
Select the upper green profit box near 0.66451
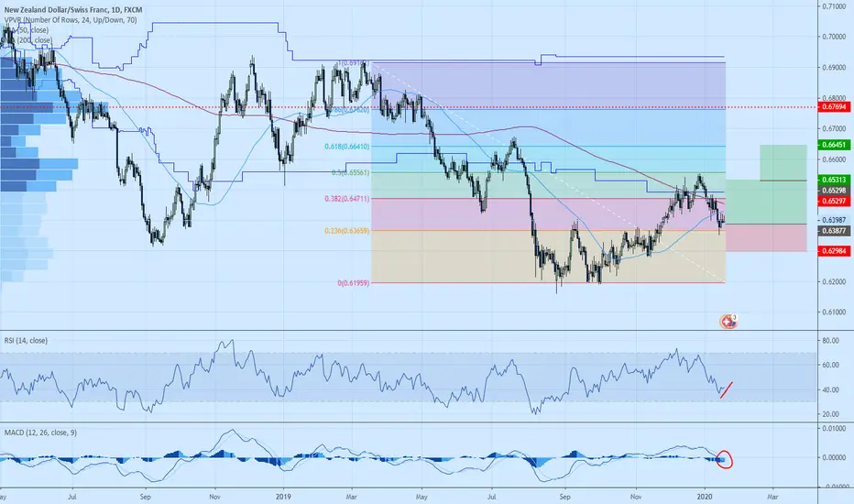(783, 162)
